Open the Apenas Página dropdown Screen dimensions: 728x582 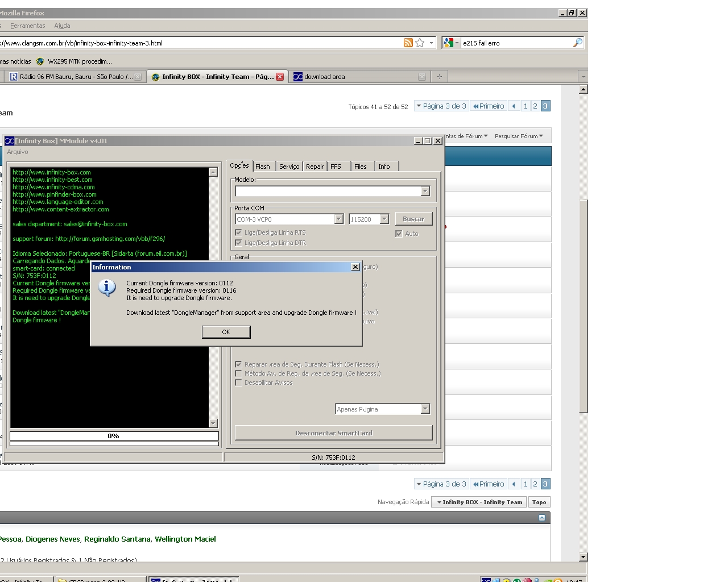[425, 409]
